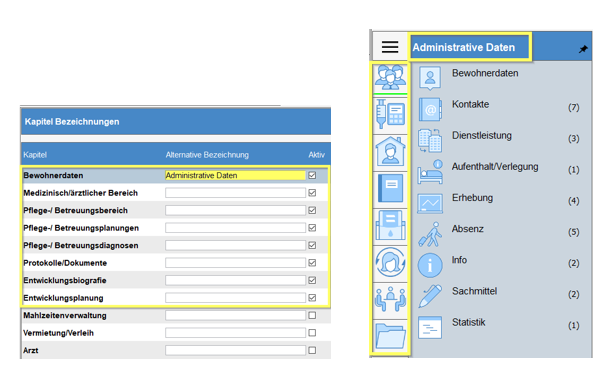Select the woman face circular icon
Screen dimensions: 605x368
tap(390, 262)
